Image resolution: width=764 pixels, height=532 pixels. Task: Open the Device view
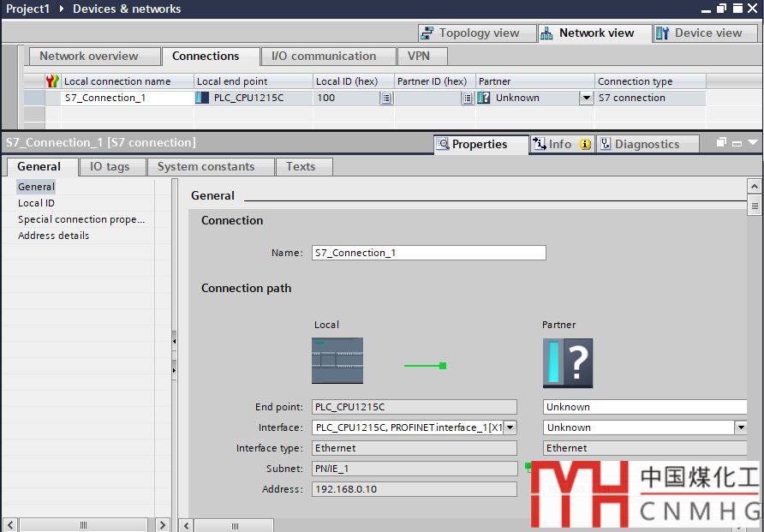point(699,33)
